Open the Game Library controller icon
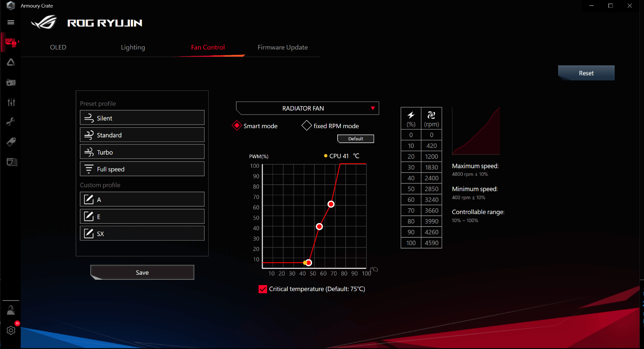 click(11, 83)
